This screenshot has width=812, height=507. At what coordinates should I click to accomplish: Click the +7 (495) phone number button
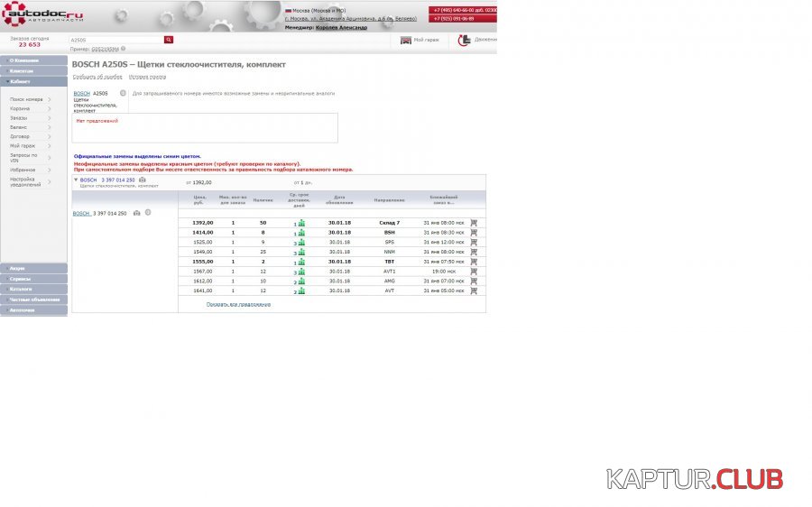coord(463,10)
